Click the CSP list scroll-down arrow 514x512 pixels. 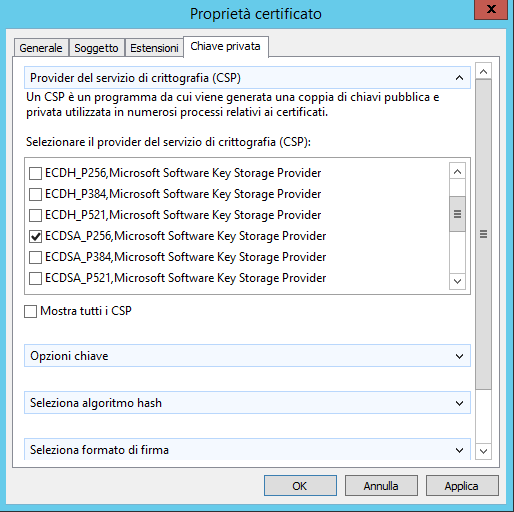(457, 281)
